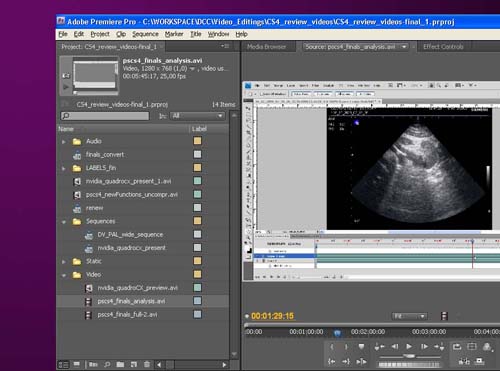Click Automate to Sequence icon

(93, 364)
